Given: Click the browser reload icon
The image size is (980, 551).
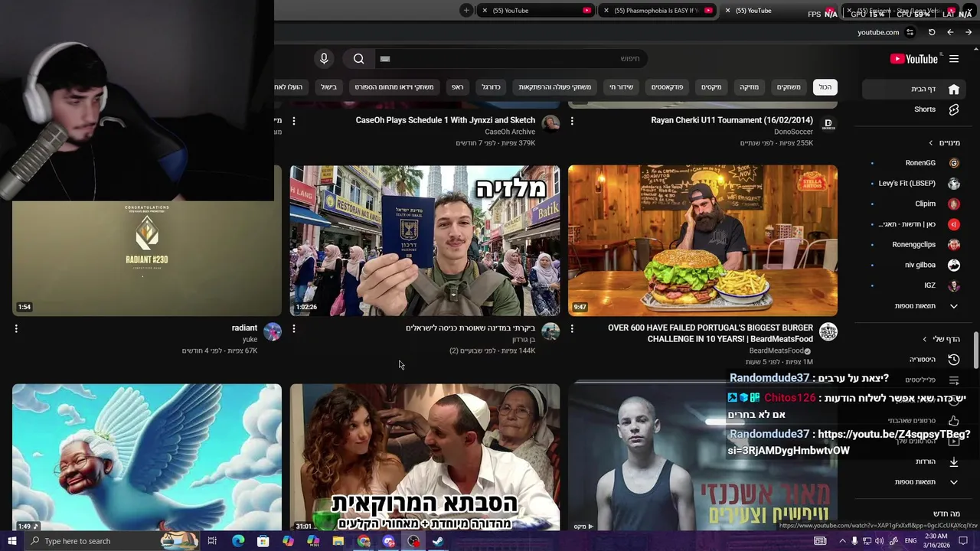Looking at the screenshot, I should 932,32.
